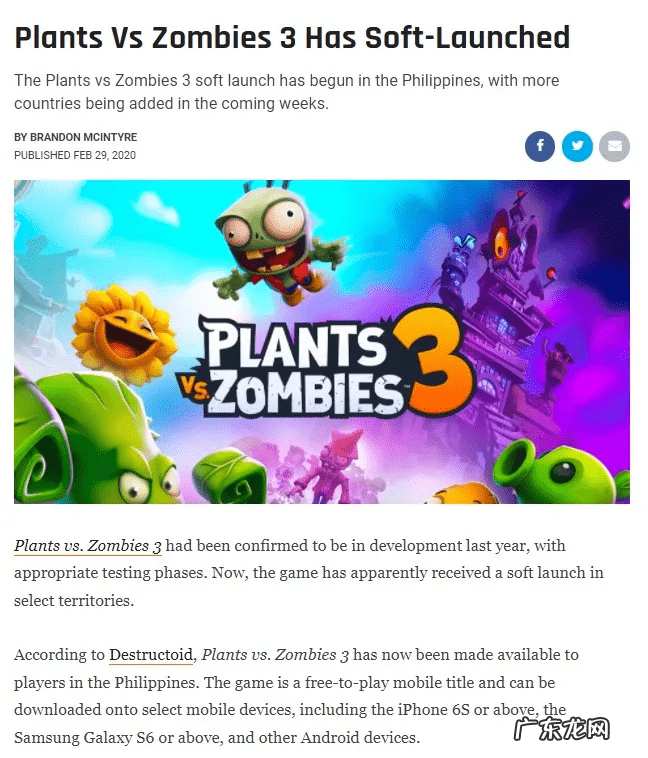Click the author name Brandon McIntyre
Screen dimensions: 648x758
[x=84, y=137]
